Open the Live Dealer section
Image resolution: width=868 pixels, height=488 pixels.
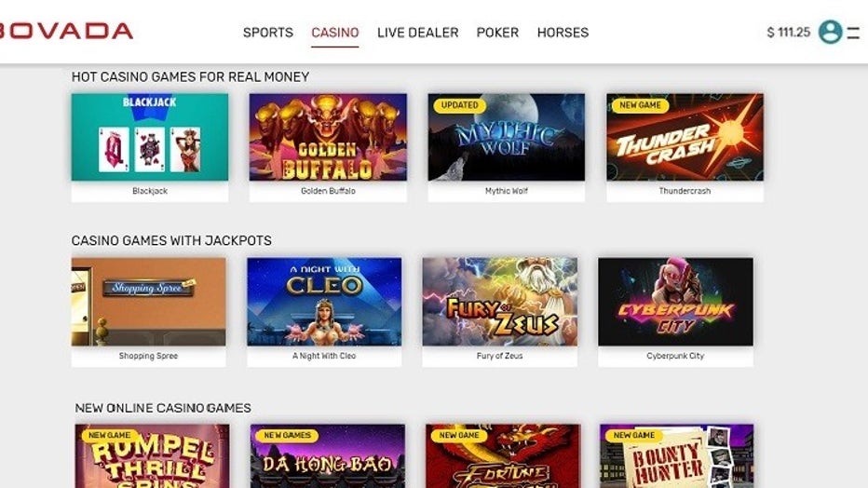[418, 33]
